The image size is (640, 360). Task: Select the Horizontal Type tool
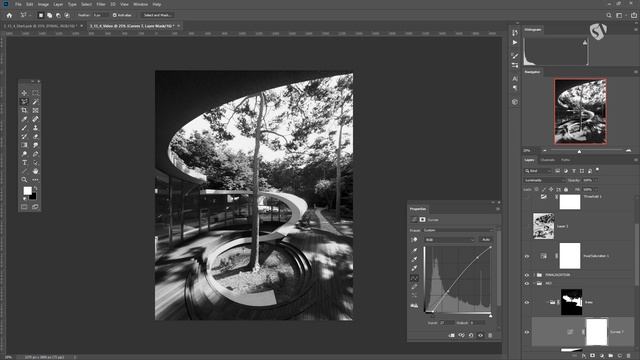[x=24, y=162]
